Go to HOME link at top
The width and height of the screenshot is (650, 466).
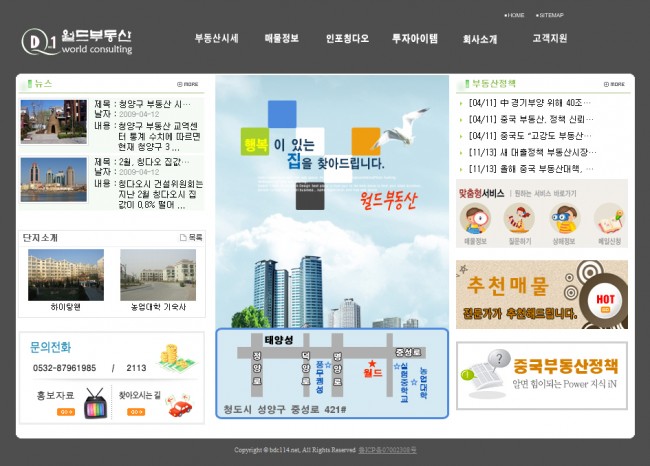click(x=514, y=15)
